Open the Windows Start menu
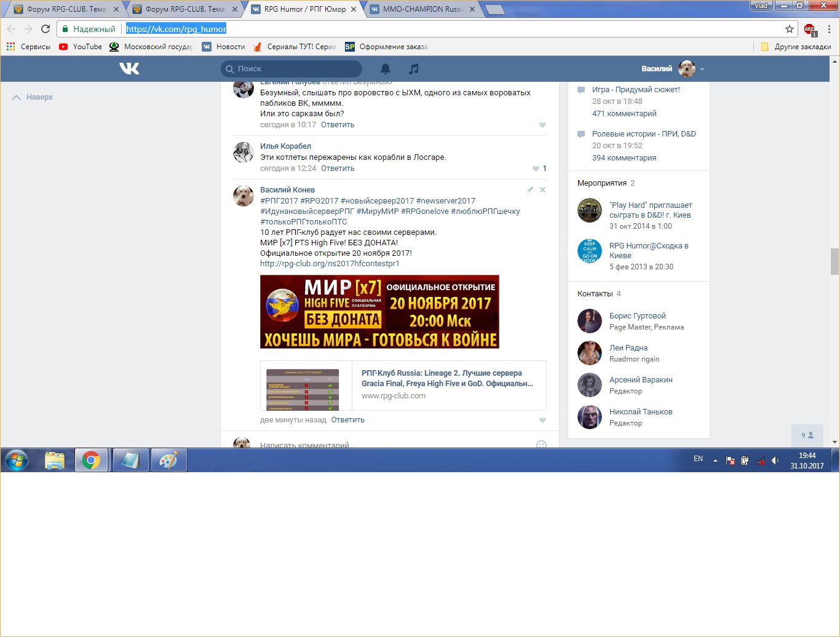 click(17, 460)
